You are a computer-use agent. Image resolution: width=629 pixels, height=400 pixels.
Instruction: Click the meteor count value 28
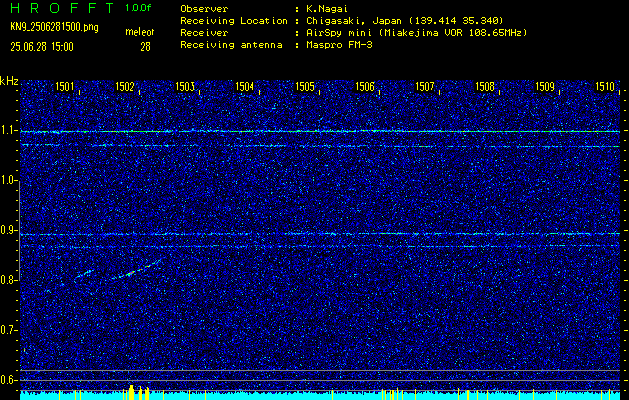[x=145, y=47]
